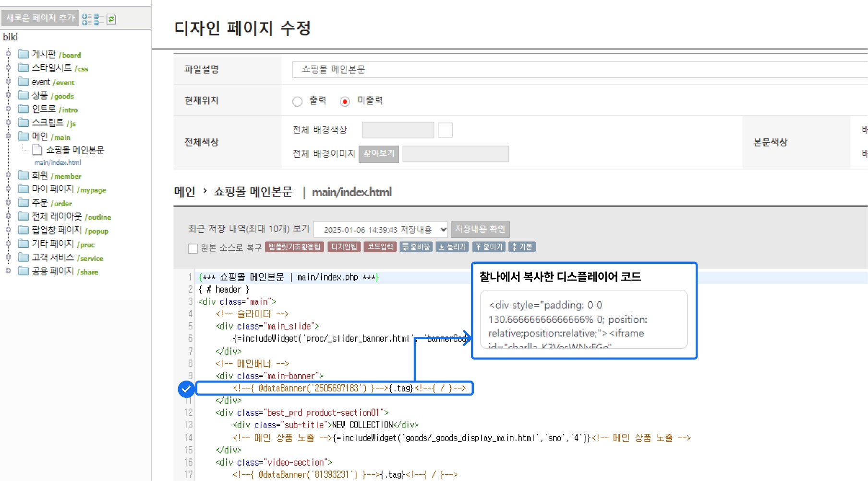Click the 새로운 페이지 추가 button
The width and height of the screenshot is (868, 481).
40,18
